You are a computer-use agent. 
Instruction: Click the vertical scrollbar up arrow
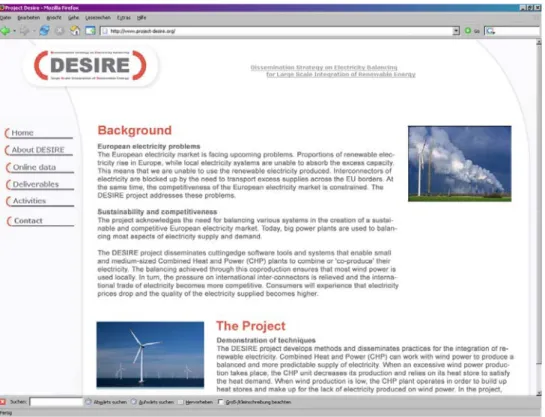pyautogui.click(x=539, y=42)
